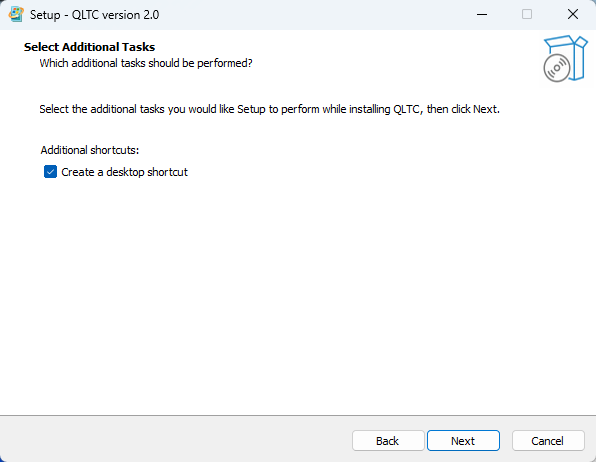The height and width of the screenshot is (462, 596).
Task: Minimize the Setup window
Action: (x=482, y=14)
